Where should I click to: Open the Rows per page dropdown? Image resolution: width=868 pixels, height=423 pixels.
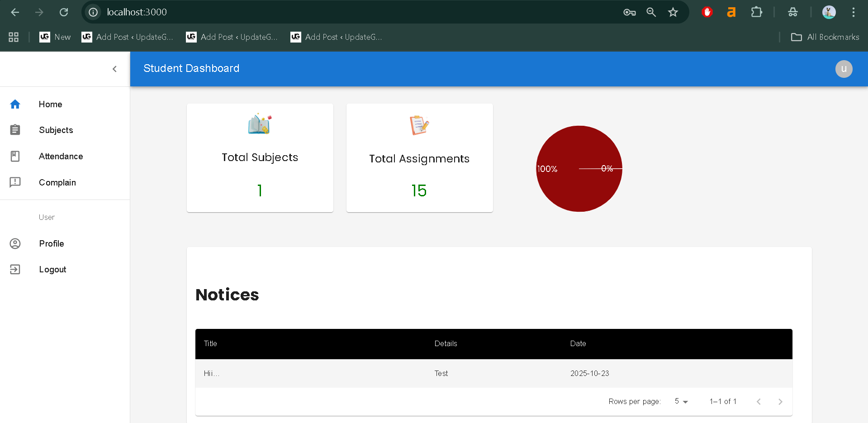[x=681, y=401]
